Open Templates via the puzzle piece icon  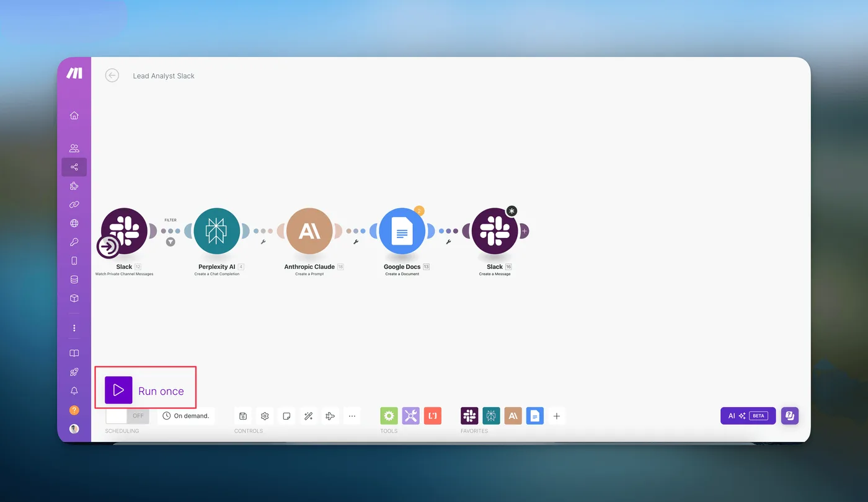(74, 186)
